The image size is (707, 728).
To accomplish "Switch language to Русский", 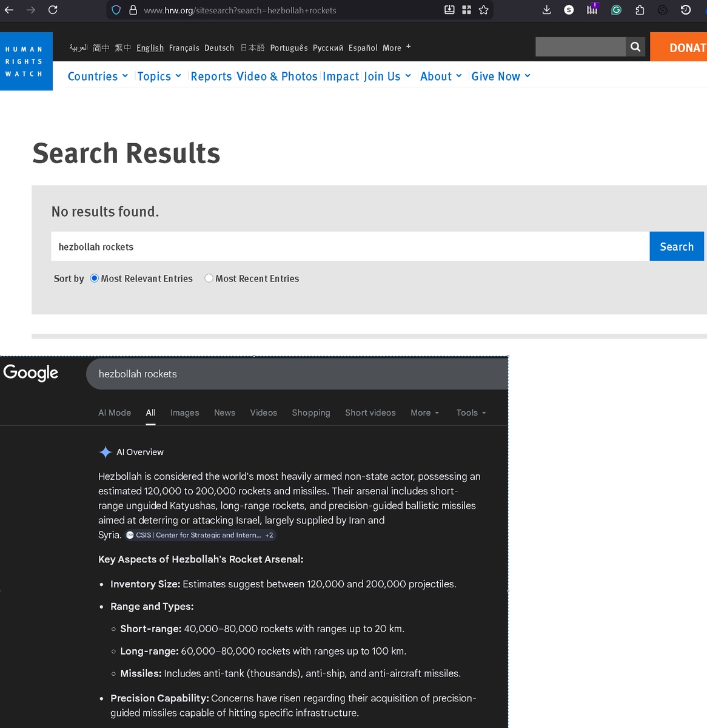I will pos(328,48).
